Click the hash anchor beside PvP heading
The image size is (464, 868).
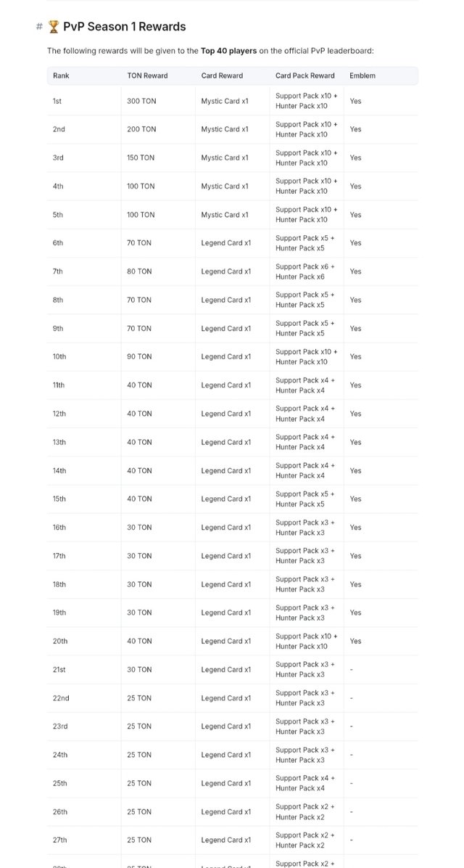point(39,27)
